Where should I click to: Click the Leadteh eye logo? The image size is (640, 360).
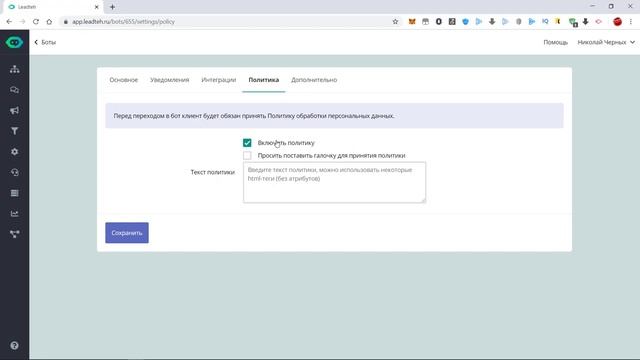coord(14,42)
